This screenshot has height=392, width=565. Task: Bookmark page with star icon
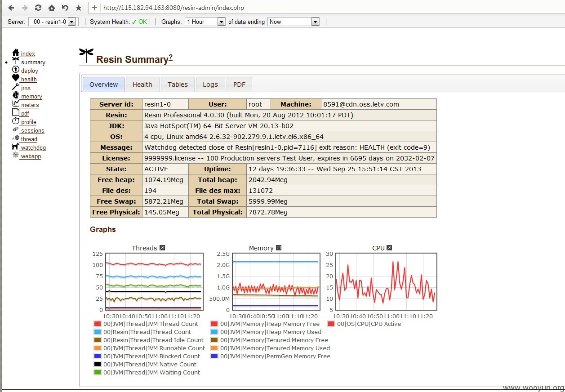click(79, 8)
